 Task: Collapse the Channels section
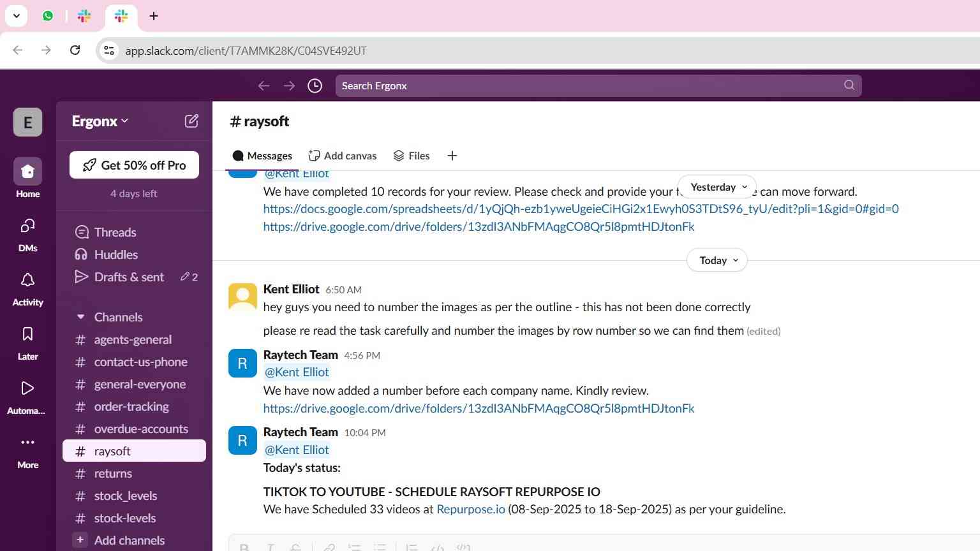80,317
